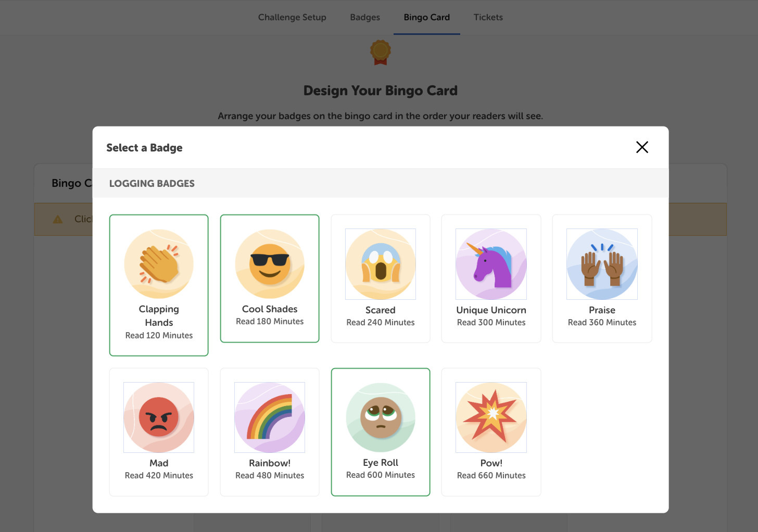Select the Pow! badge
Screen dimensions: 758x532
(x=491, y=432)
